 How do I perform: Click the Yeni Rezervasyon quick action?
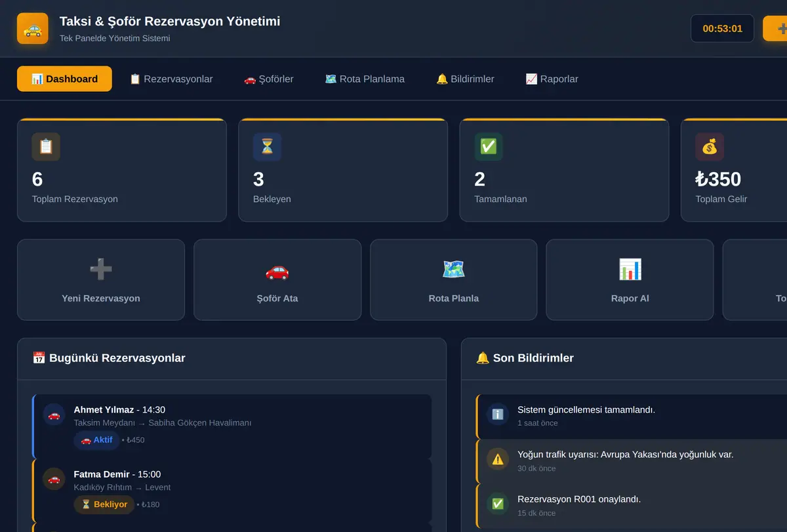(x=101, y=279)
